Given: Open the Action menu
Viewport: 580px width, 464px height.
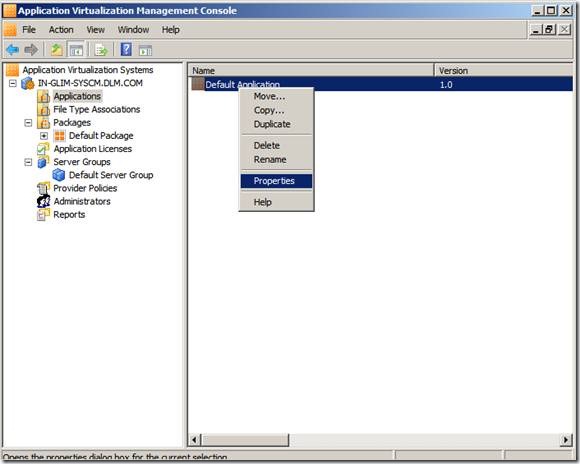Looking at the screenshot, I should pos(61,30).
